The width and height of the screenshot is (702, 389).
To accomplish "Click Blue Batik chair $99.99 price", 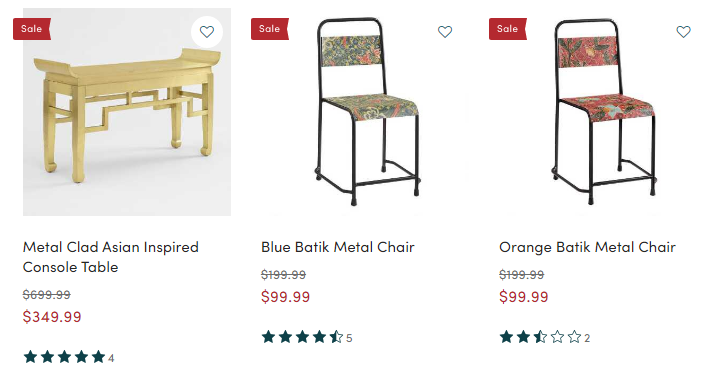I will (x=286, y=297).
